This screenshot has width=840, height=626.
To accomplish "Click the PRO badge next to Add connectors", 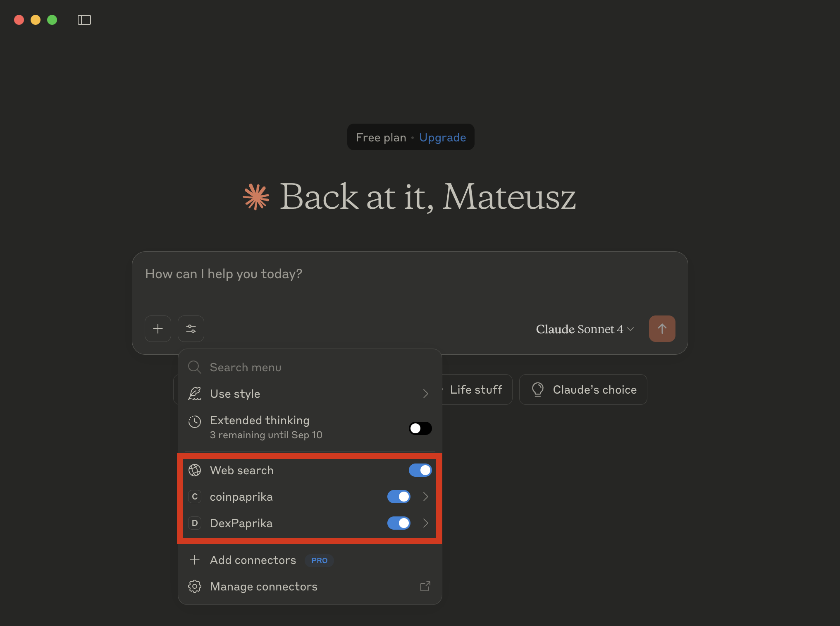I will (320, 560).
